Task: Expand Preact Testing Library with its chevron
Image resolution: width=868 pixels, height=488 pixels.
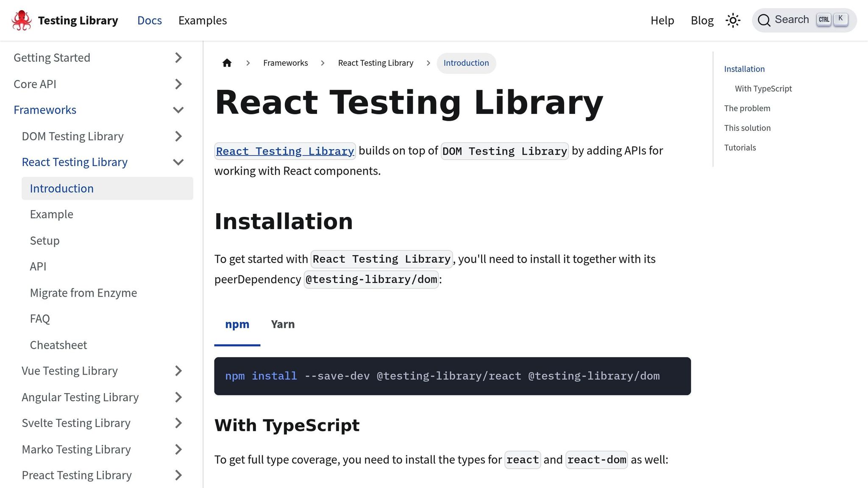Action: coord(178,475)
